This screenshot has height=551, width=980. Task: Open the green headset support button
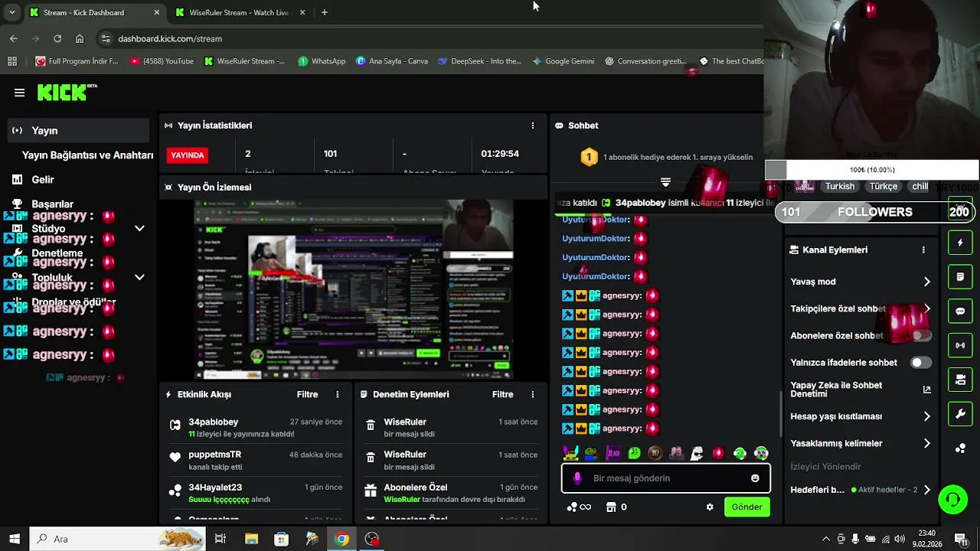pyautogui.click(x=953, y=500)
